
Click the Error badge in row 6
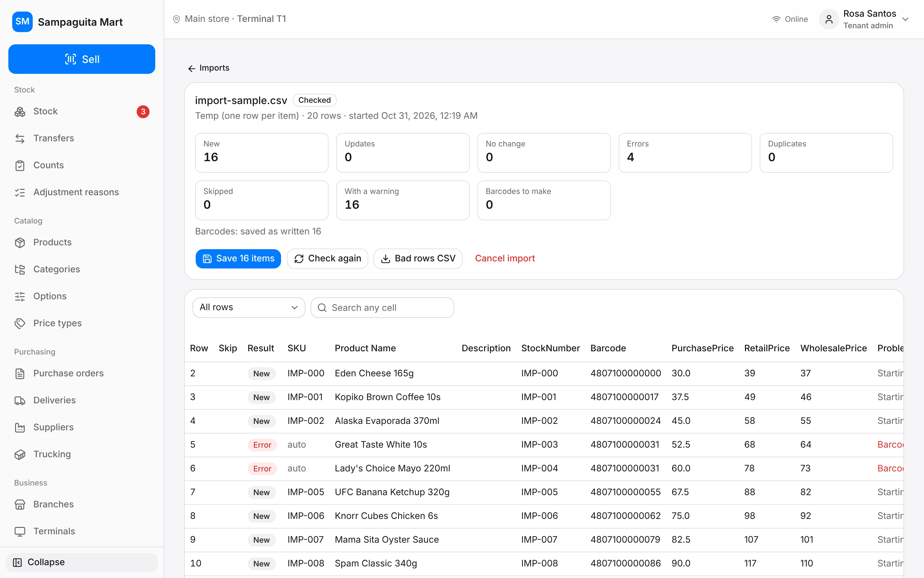(x=262, y=469)
